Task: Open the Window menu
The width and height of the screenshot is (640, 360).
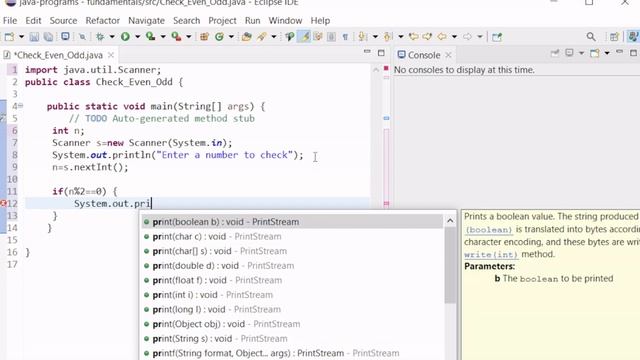Action: (x=285, y=20)
